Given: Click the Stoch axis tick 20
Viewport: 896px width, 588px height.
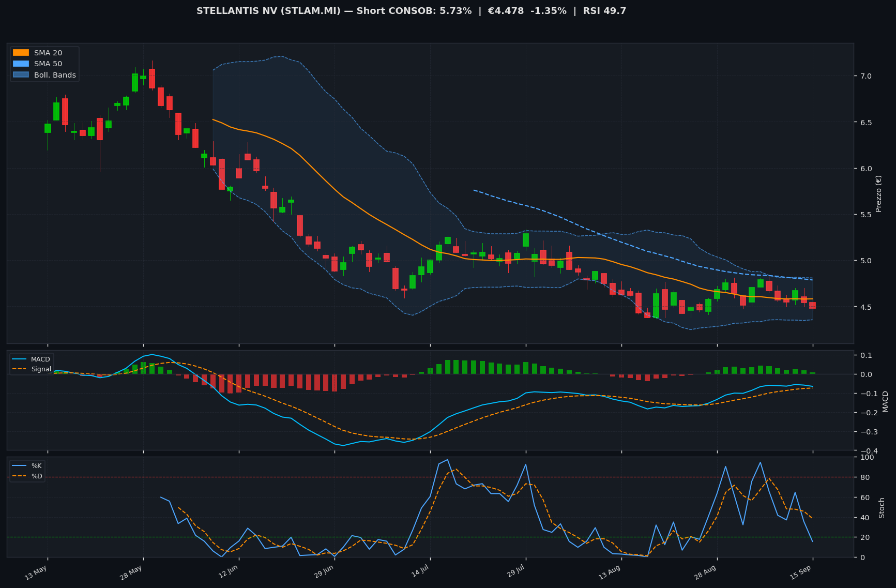Looking at the screenshot, I should (865, 537).
